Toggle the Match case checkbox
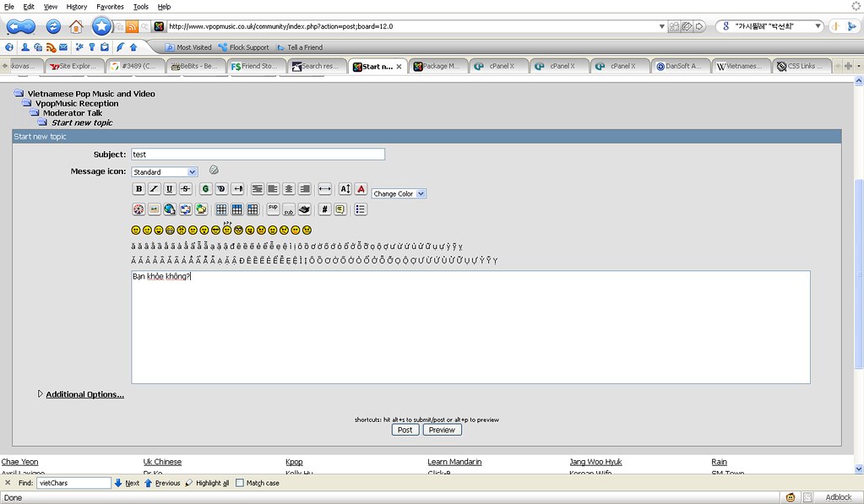The image size is (864, 504). click(x=240, y=483)
